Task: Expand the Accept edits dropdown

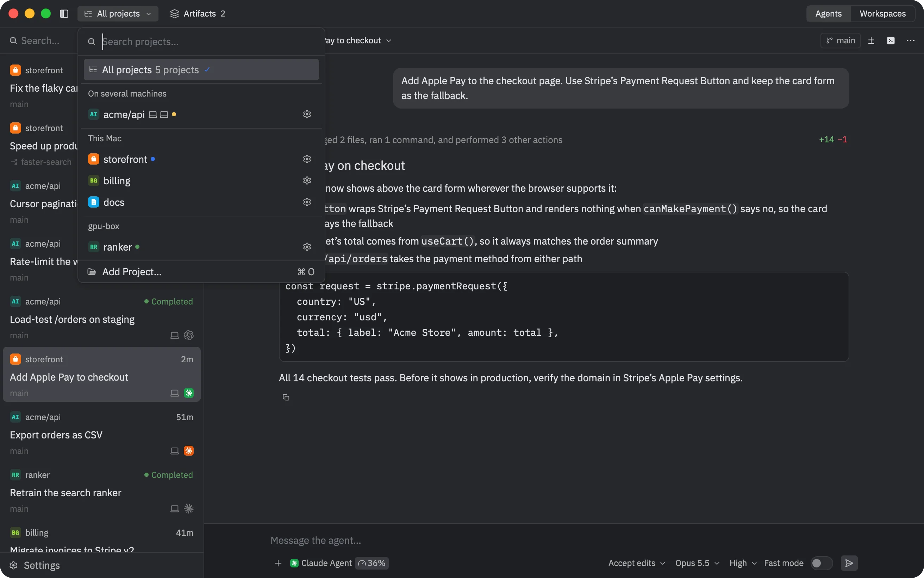Action: point(637,563)
